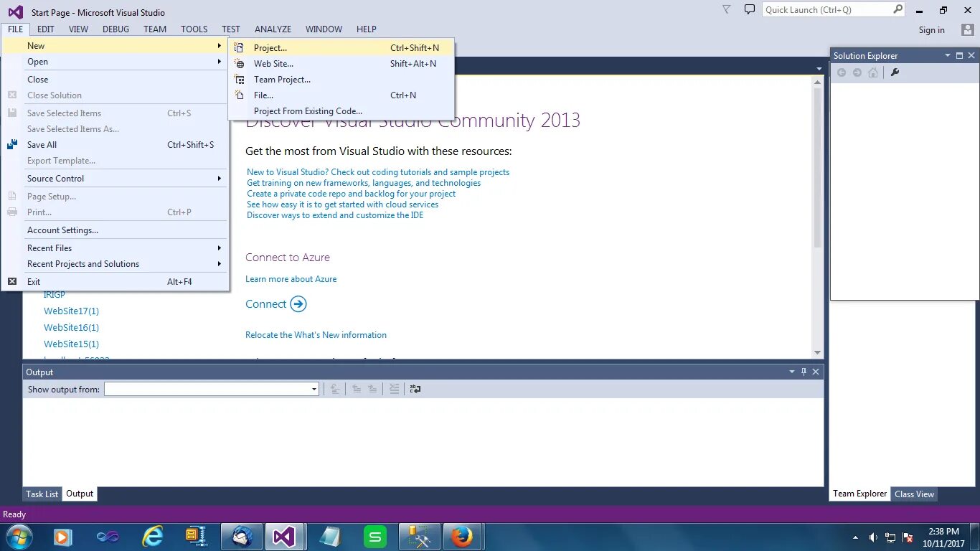Open the DEBUG menu
This screenshot has width=980, height=551.
116,29
